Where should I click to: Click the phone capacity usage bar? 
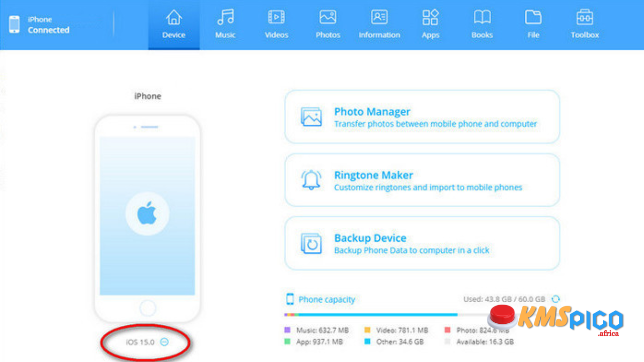pyautogui.click(x=422, y=315)
